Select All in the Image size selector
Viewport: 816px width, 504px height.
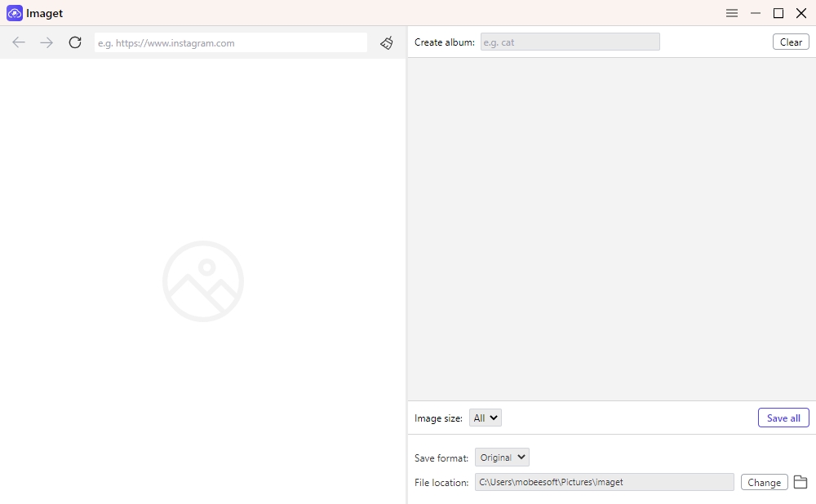tap(485, 418)
